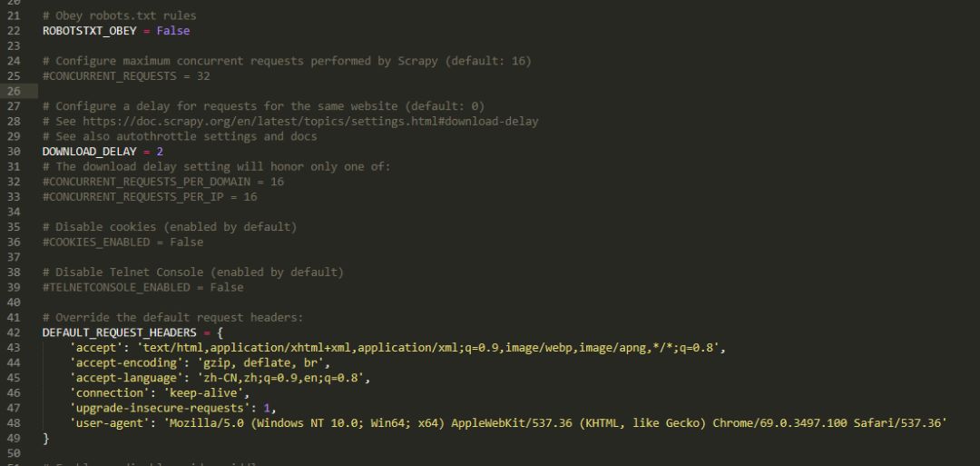The width and height of the screenshot is (980, 466).
Task: Click the Mozilla/5.0 user-agent string value
Action: pyautogui.click(x=555, y=423)
